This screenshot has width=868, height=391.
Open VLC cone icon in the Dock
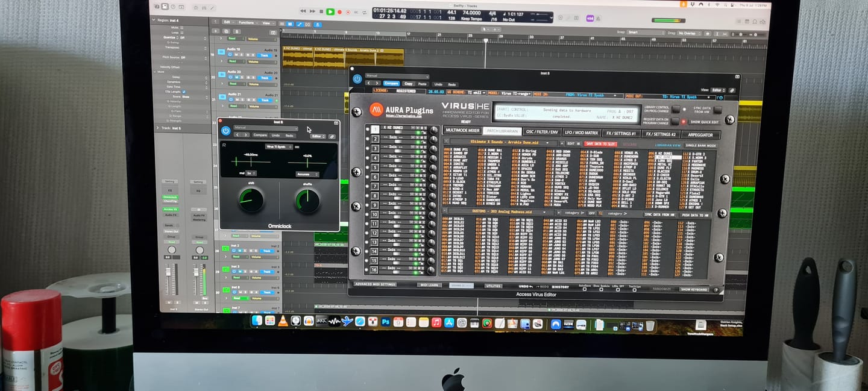coord(283,321)
